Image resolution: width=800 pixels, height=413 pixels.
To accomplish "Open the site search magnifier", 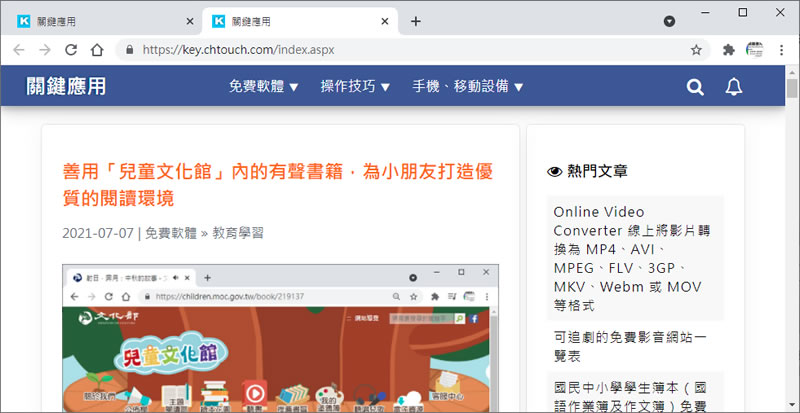I will [x=695, y=87].
